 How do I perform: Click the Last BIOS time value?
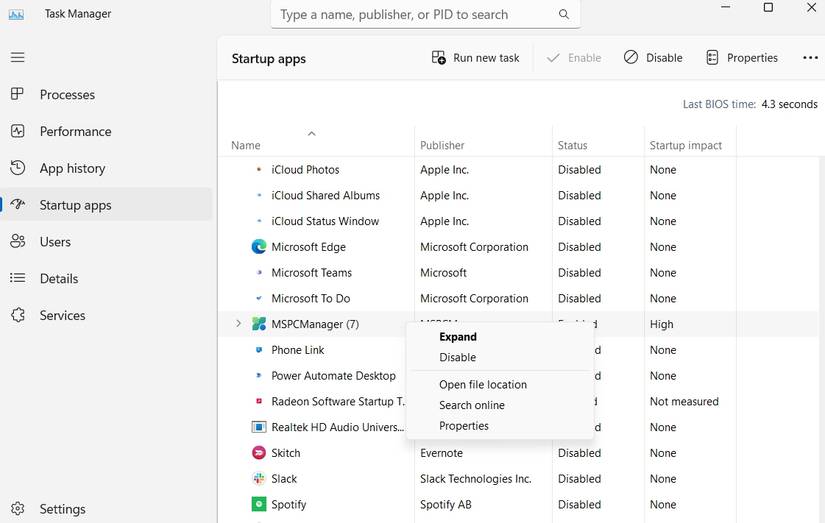789,104
